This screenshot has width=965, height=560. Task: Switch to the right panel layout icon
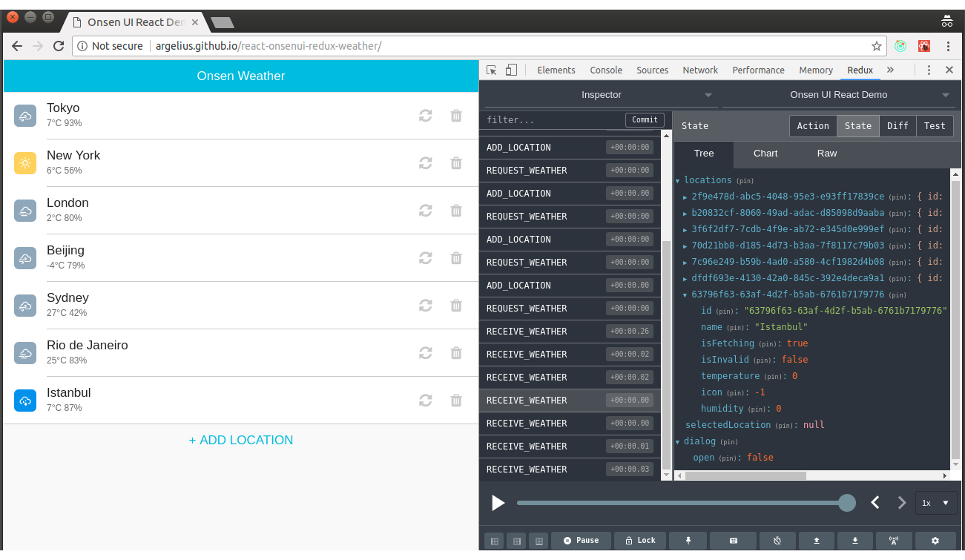[539, 541]
